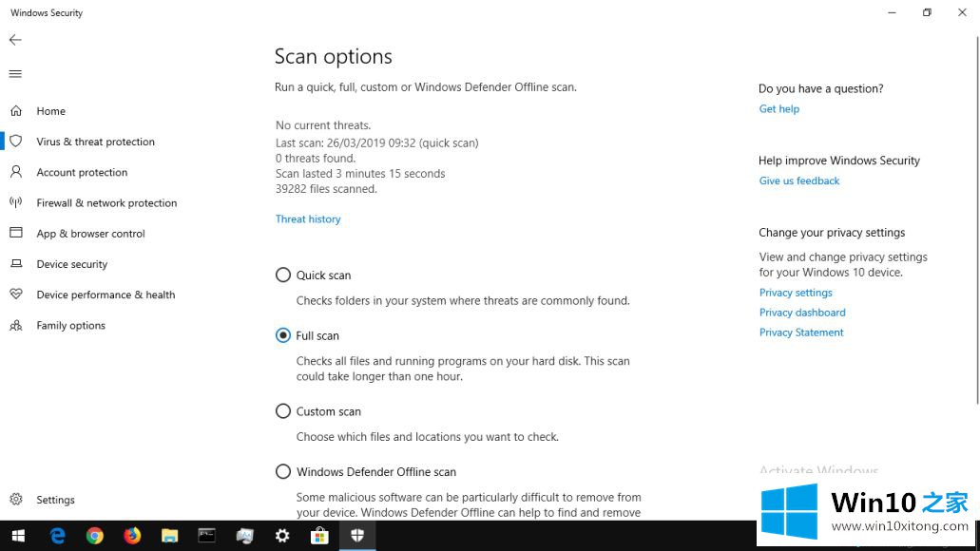Click the 'Scan options' heading
Image resolution: width=980 pixels, height=551 pixels.
333,57
